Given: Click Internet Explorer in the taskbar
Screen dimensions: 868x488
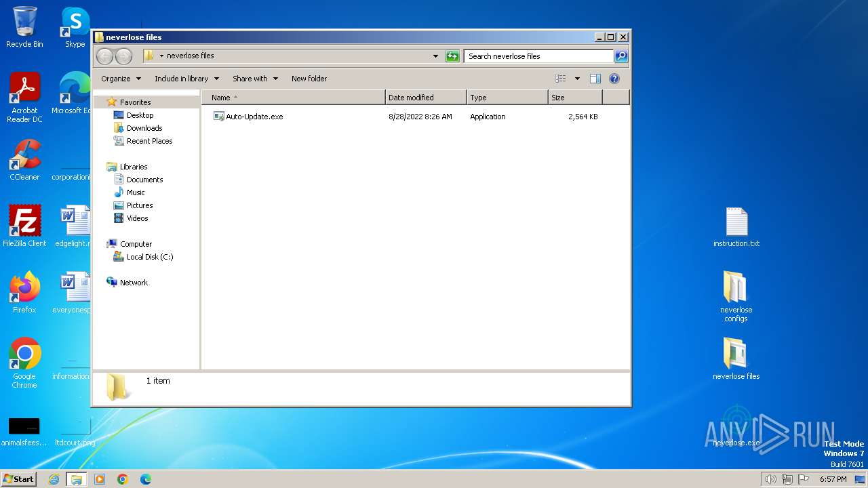Looking at the screenshot, I should click(54, 479).
